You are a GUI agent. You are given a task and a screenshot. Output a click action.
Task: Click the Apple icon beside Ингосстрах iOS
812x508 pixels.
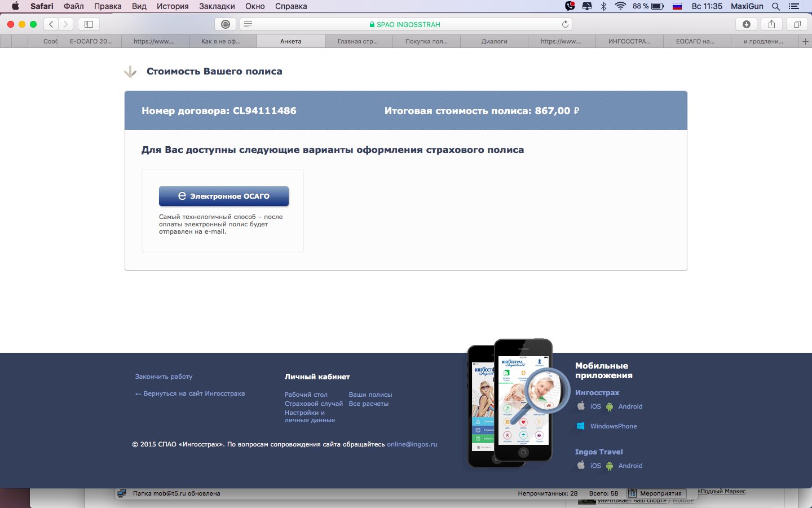[x=581, y=406]
